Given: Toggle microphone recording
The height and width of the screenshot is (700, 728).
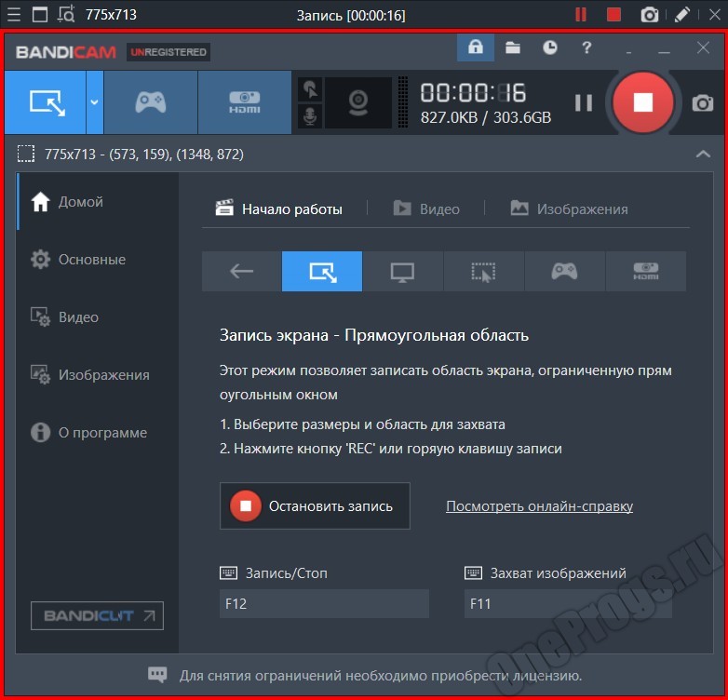Looking at the screenshot, I should [310, 116].
